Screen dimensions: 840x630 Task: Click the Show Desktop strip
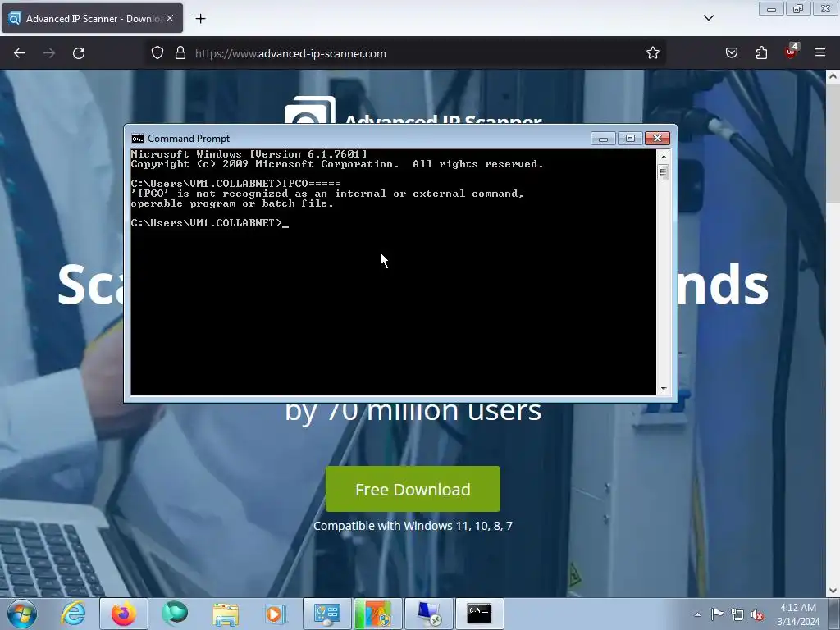834,614
